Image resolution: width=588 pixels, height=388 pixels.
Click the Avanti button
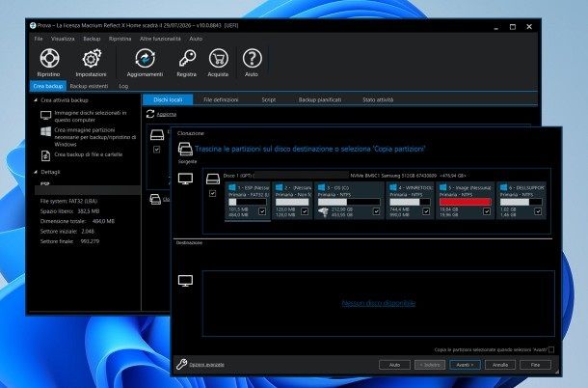coord(465,365)
